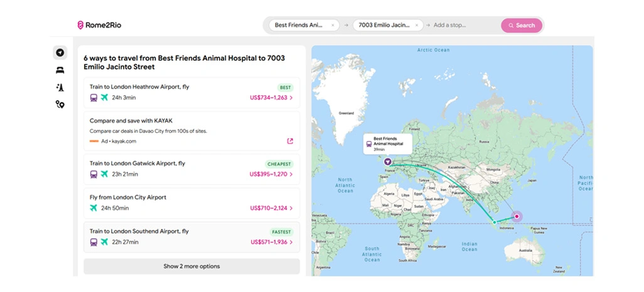The image size is (644, 292).
Task: Click plane icon in London City route
Action: point(94,208)
